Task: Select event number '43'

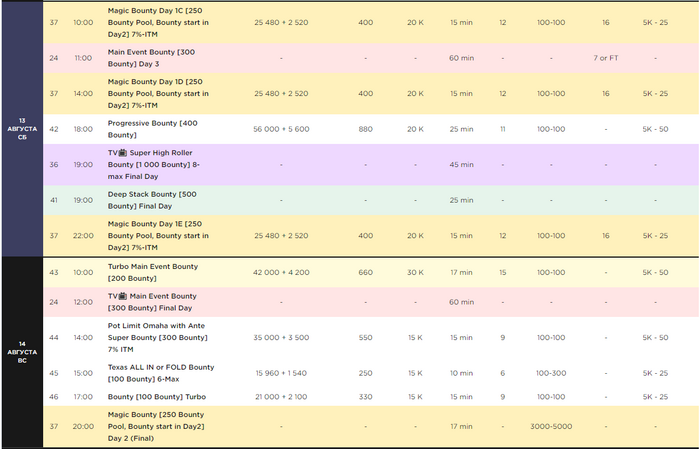Action: (54, 272)
